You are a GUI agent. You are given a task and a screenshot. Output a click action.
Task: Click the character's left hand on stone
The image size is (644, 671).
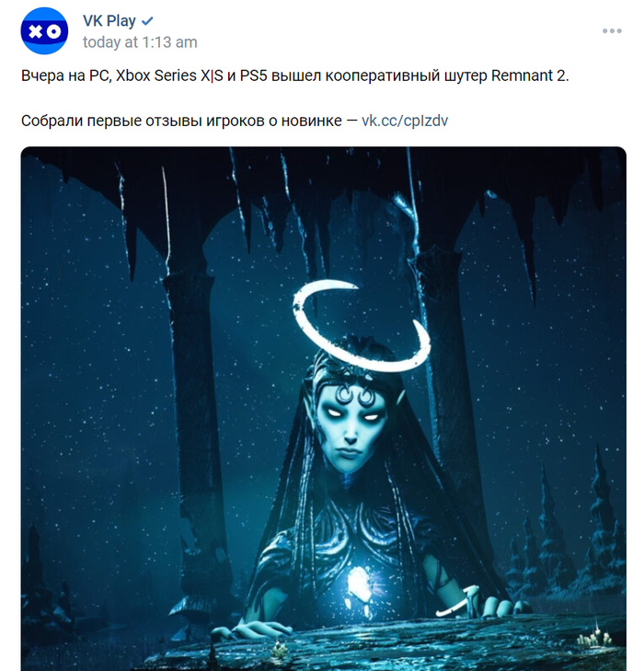pyautogui.click(x=255, y=629)
